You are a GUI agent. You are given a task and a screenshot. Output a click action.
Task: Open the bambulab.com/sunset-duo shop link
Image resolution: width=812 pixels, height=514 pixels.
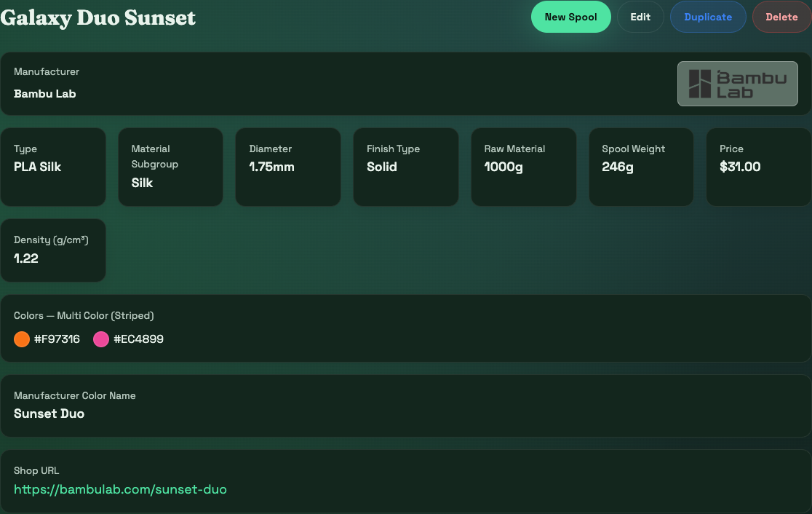coord(120,489)
